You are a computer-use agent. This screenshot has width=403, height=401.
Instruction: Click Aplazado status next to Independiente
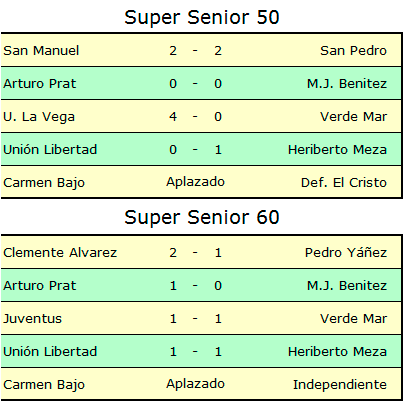(x=196, y=384)
